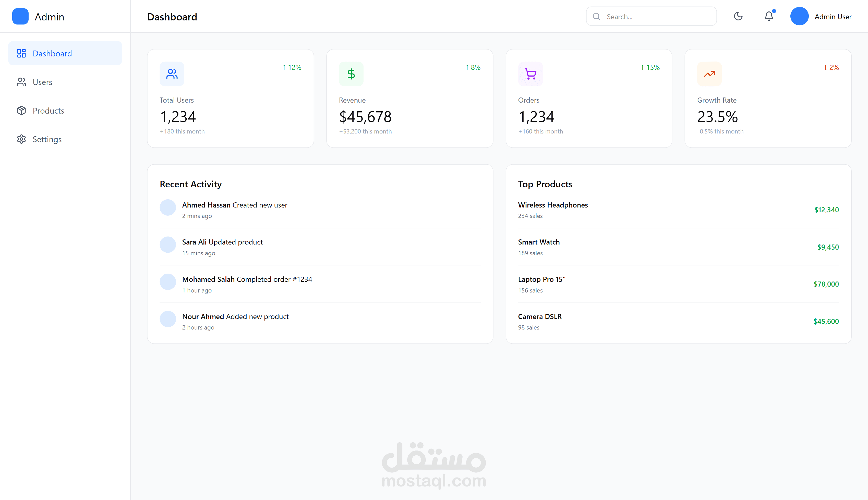
Task: Click Ahmed Hassan's activity avatar
Action: point(168,208)
